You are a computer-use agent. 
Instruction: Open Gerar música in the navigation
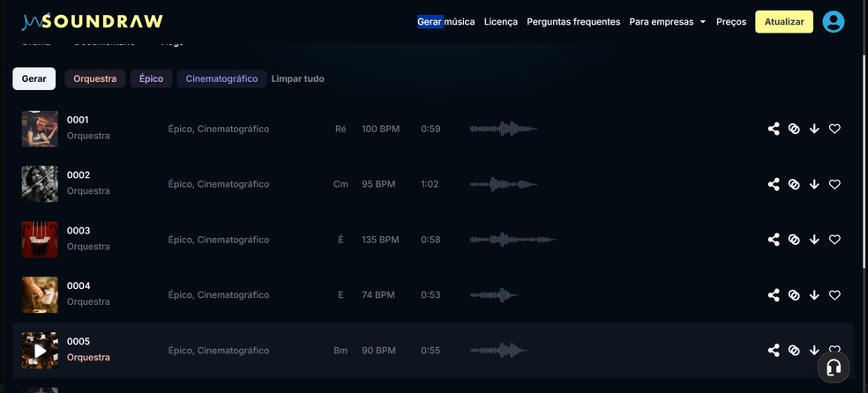445,21
